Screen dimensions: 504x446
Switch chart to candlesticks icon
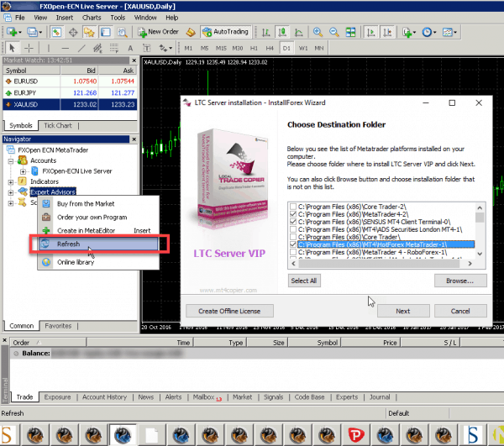point(282,32)
